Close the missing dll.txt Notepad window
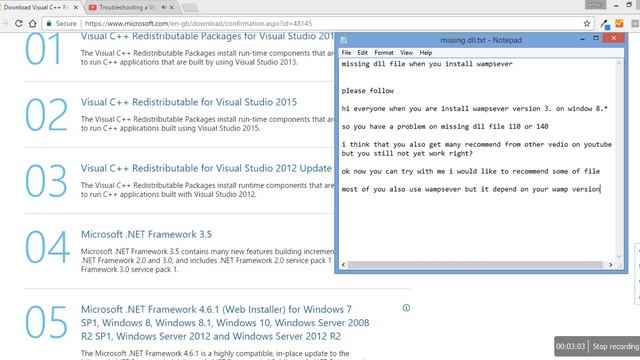 coord(613,38)
